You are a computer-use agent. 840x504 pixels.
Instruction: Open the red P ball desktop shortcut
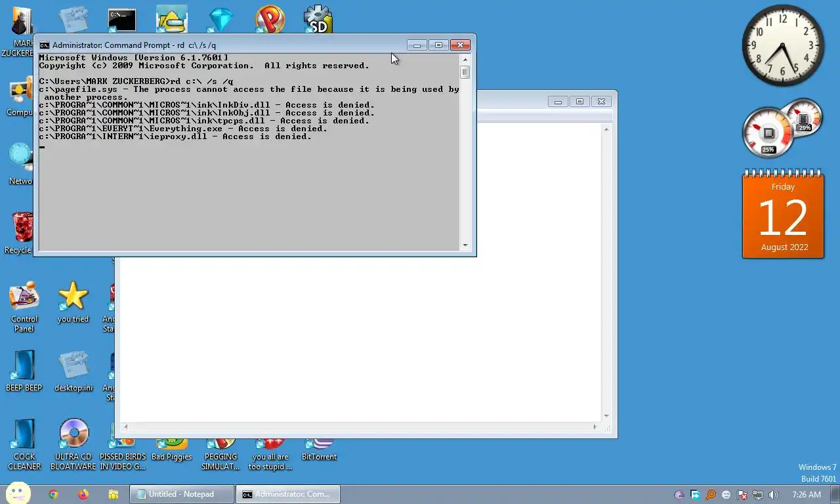(270, 19)
